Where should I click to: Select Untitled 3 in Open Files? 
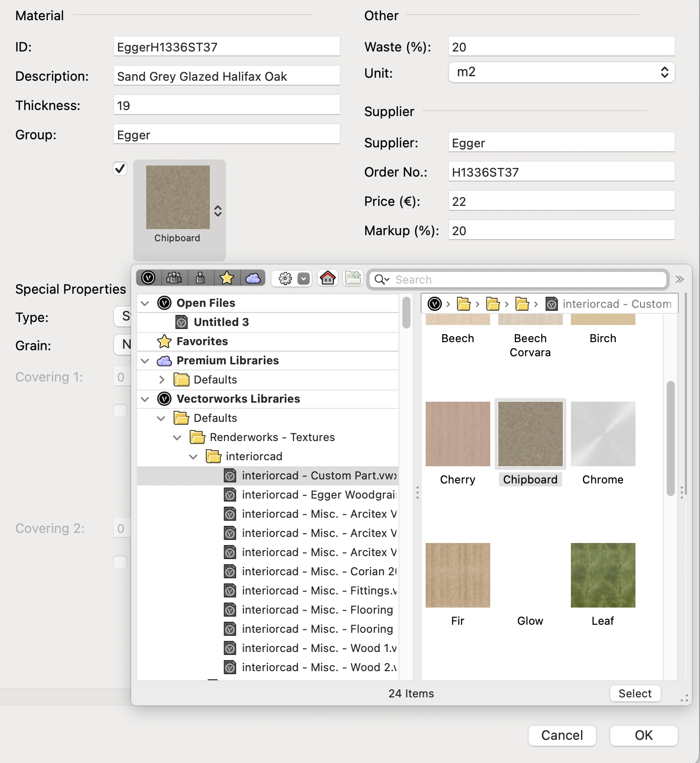pos(268,322)
